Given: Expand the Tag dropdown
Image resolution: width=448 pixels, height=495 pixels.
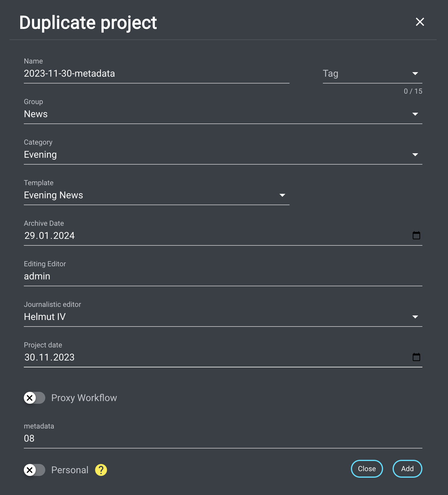Looking at the screenshot, I should (372, 74).
